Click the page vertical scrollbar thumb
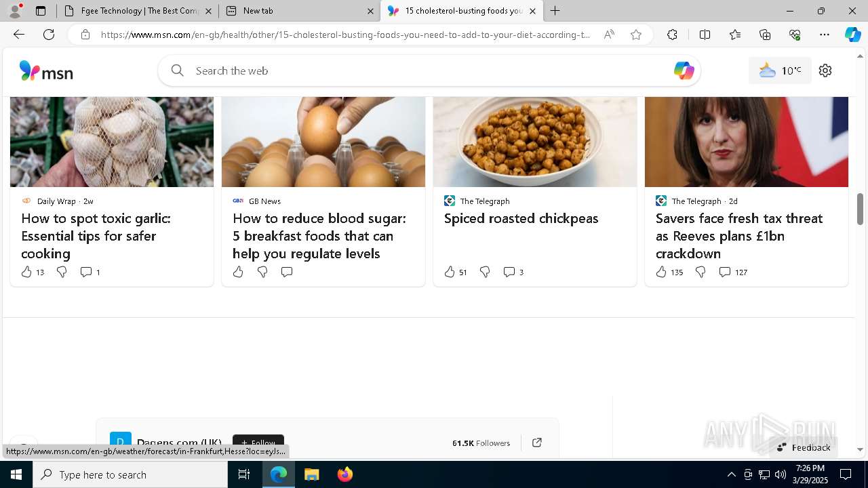Screen dimensions: 868x488 click(860, 208)
